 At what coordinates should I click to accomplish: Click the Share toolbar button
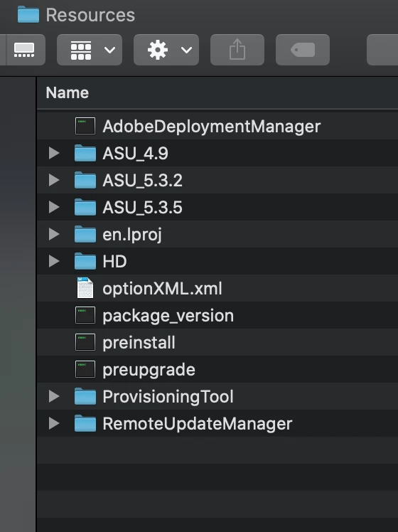pyautogui.click(x=237, y=50)
